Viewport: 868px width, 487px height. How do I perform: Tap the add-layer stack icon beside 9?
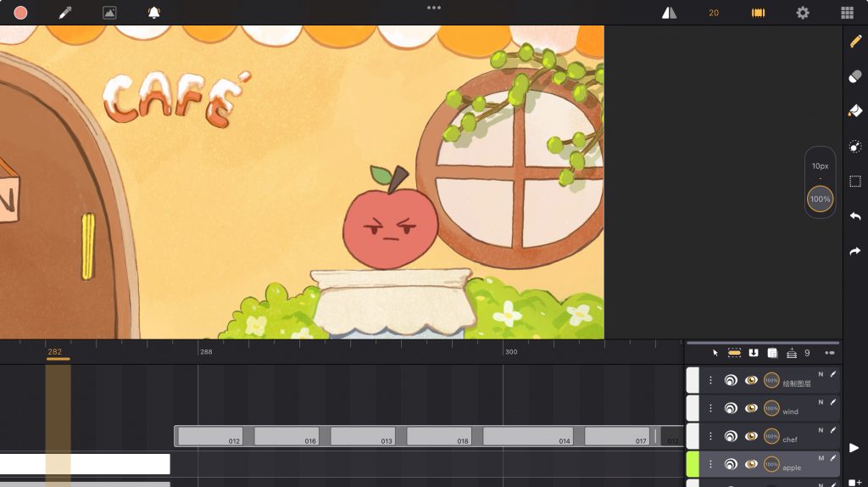coord(792,353)
